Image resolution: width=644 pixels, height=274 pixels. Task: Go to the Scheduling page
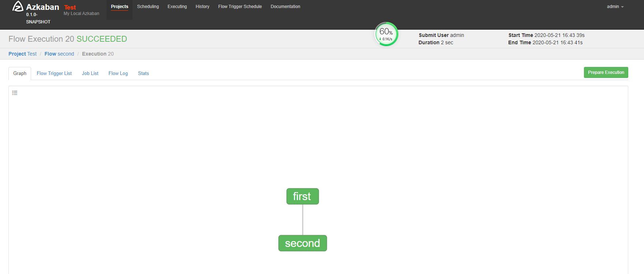(148, 7)
